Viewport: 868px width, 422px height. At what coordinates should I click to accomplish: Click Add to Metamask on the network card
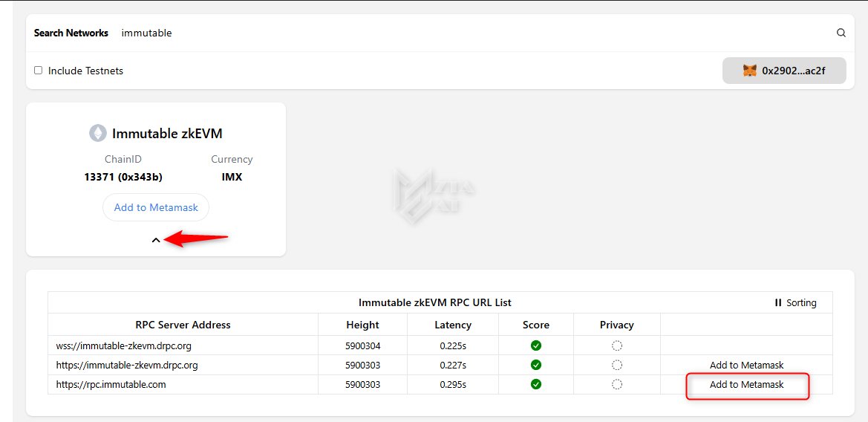pyautogui.click(x=155, y=208)
